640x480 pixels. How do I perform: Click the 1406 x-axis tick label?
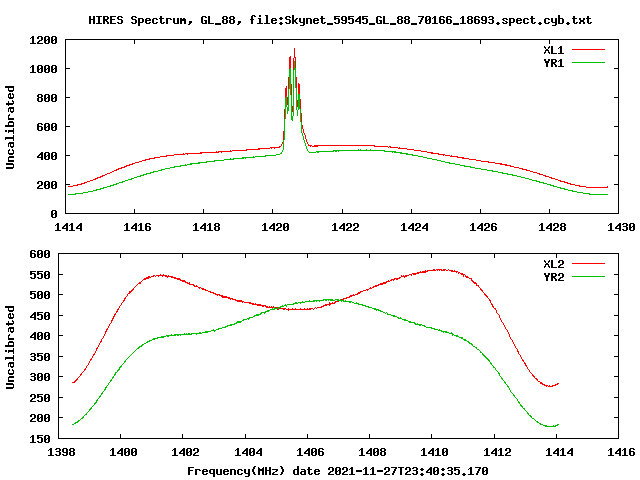click(x=310, y=452)
